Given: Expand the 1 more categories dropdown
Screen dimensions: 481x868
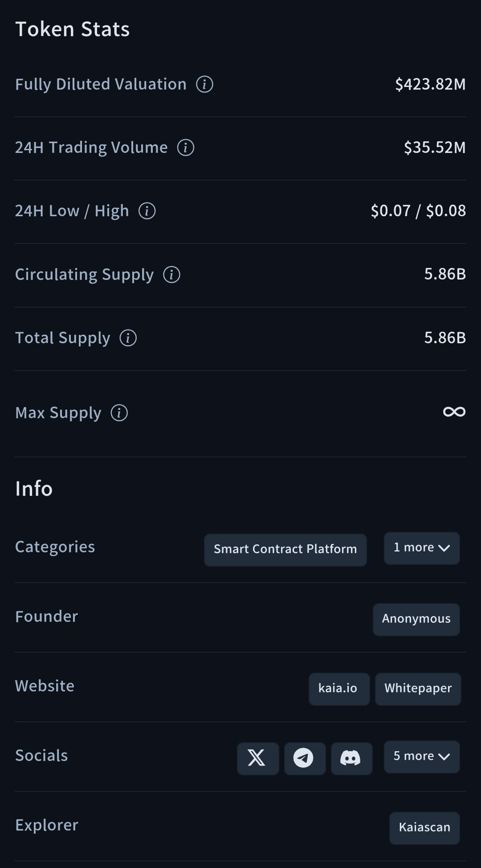Looking at the screenshot, I should (x=421, y=548).
